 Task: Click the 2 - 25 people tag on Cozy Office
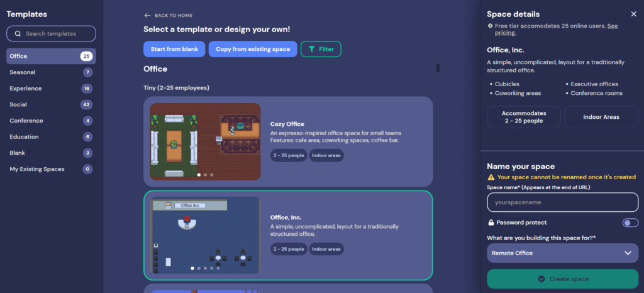(289, 155)
